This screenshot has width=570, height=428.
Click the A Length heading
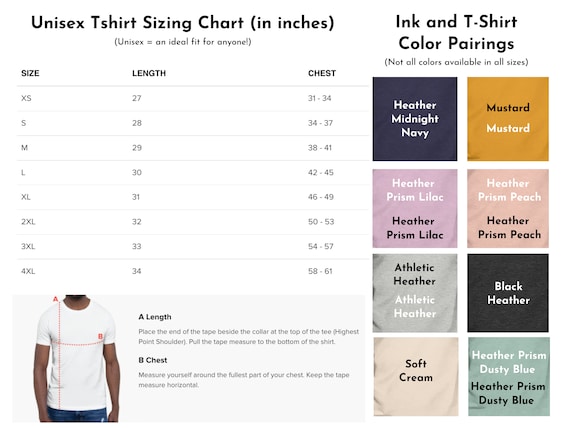(154, 317)
